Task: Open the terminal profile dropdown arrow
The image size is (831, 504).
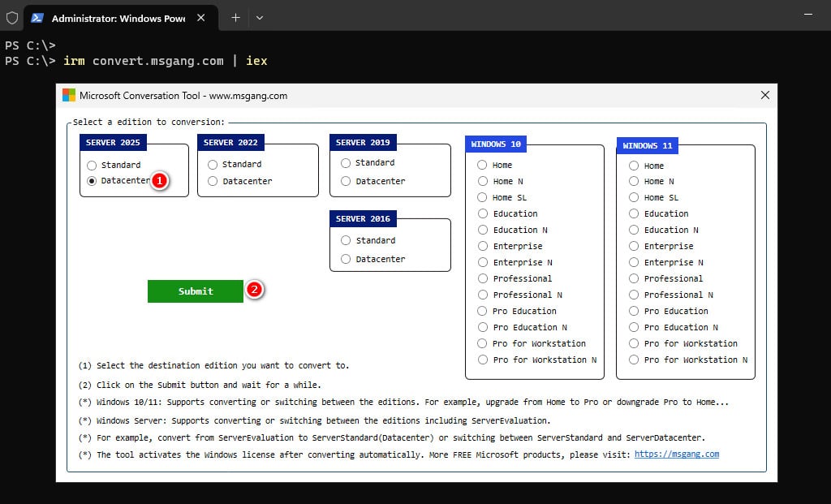Action: (x=260, y=18)
